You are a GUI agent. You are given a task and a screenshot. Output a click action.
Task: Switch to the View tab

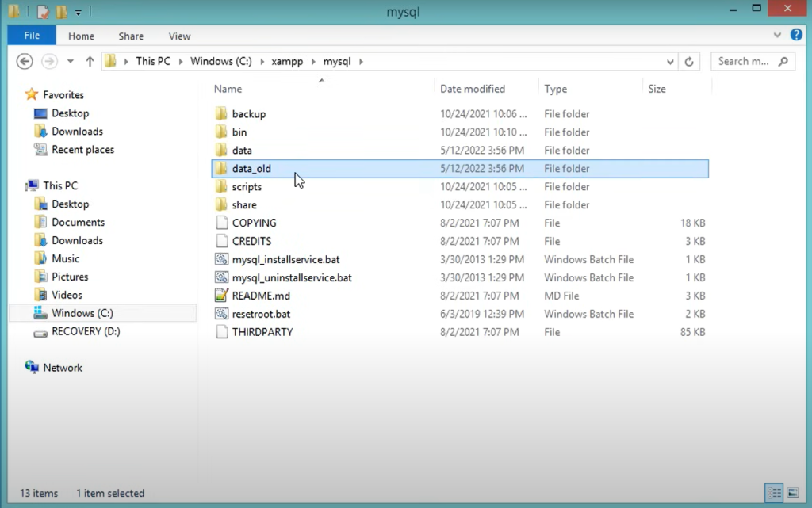click(x=179, y=36)
